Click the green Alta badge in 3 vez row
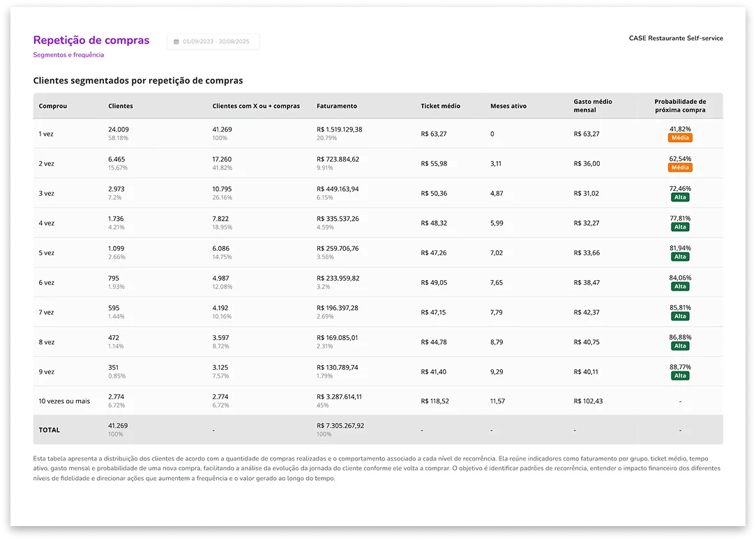This screenshot has width=756, height=540. click(x=680, y=197)
